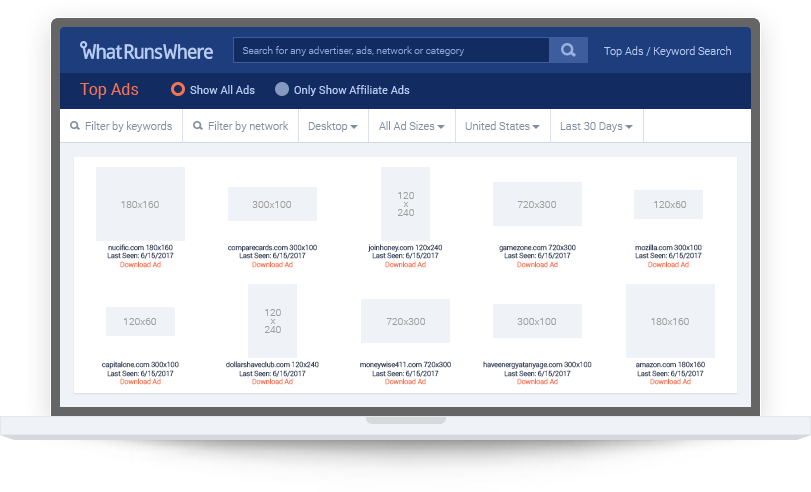Open the comparecards.com 300x100 ad thumbnail
This screenshot has width=811, height=492.
(272, 204)
